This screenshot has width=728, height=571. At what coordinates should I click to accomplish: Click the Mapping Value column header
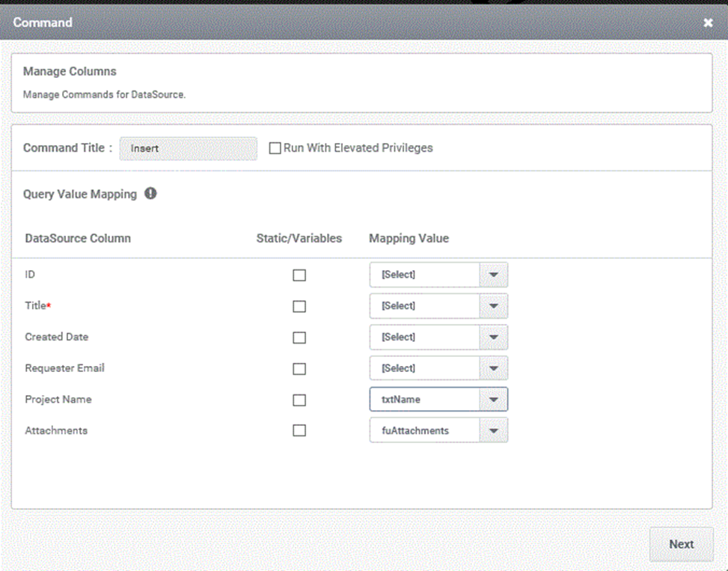(x=409, y=238)
